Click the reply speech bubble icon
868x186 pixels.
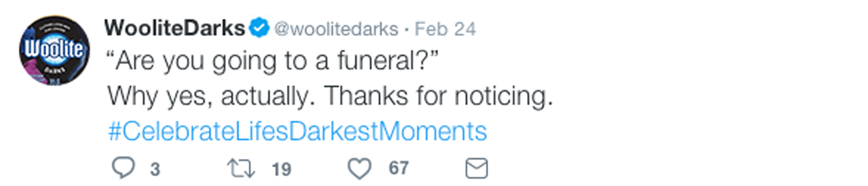123,168
